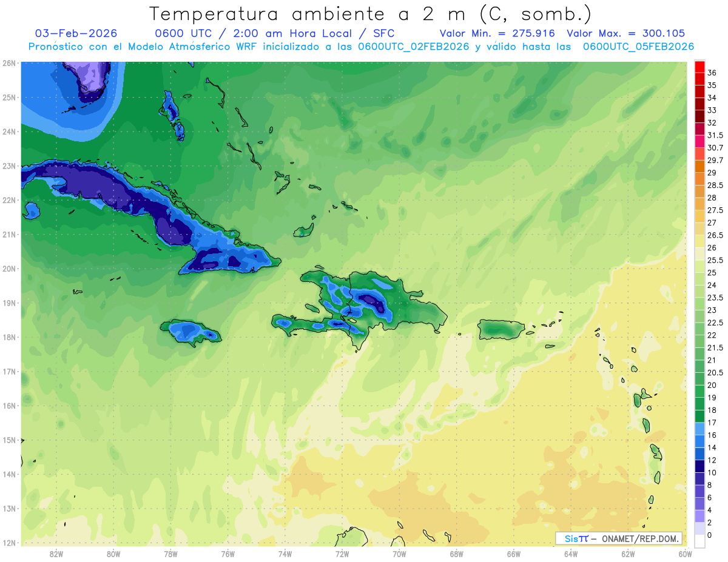Screen dimensions: 728x562
Task: Click legend value '25.5'
Action: (715, 260)
